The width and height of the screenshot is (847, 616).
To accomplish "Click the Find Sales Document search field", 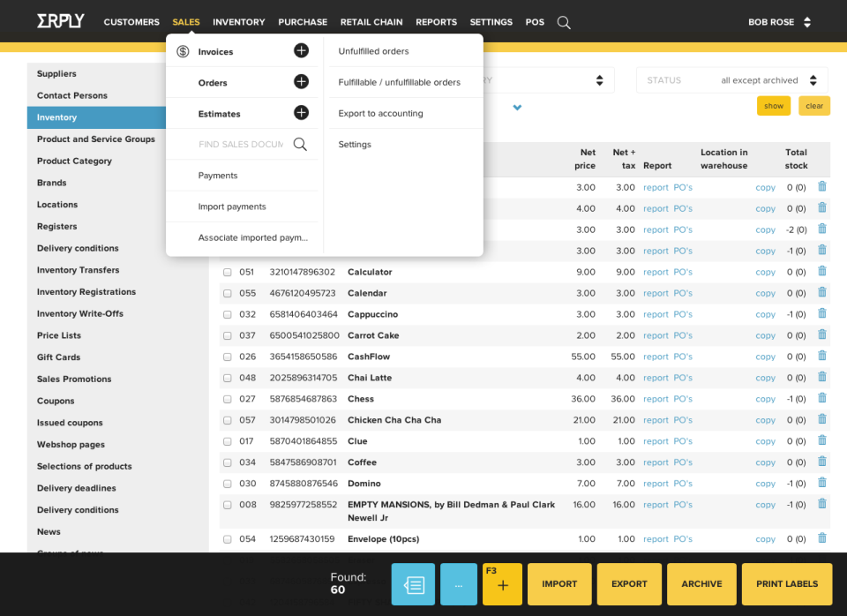I will coord(240,144).
